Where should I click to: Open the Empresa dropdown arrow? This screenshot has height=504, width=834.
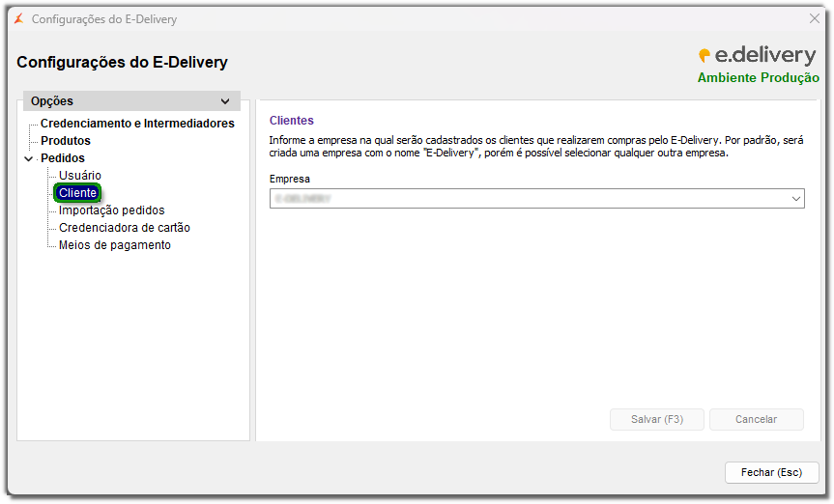coord(795,198)
